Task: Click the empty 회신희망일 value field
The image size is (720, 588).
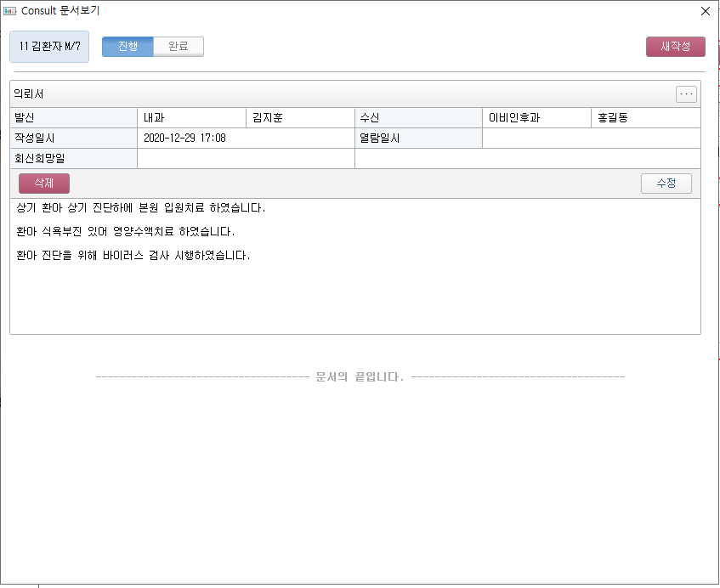Action: point(246,159)
